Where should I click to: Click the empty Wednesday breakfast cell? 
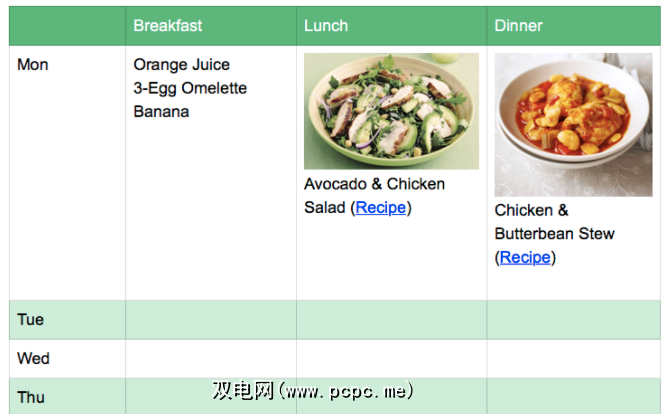[x=211, y=358]
